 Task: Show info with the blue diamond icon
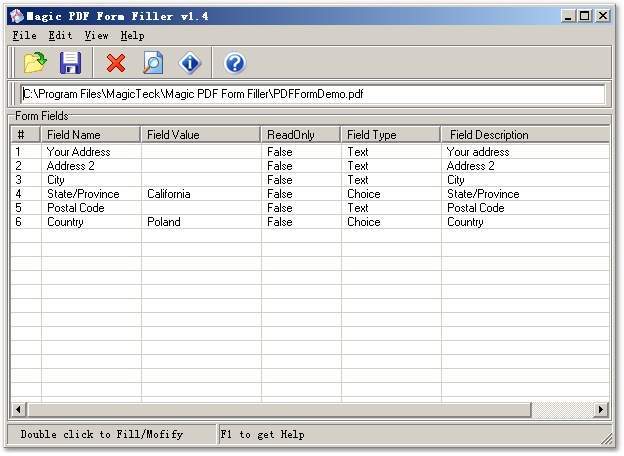(190, 63)
